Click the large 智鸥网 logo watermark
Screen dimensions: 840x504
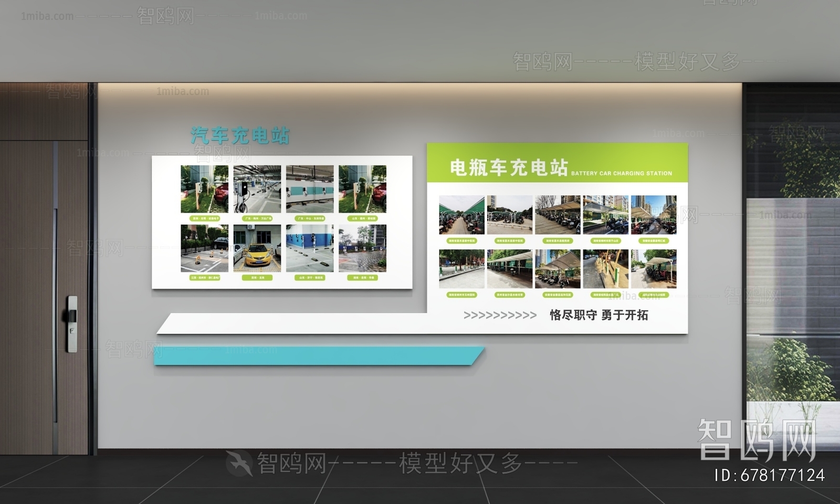tap(756, 440)
